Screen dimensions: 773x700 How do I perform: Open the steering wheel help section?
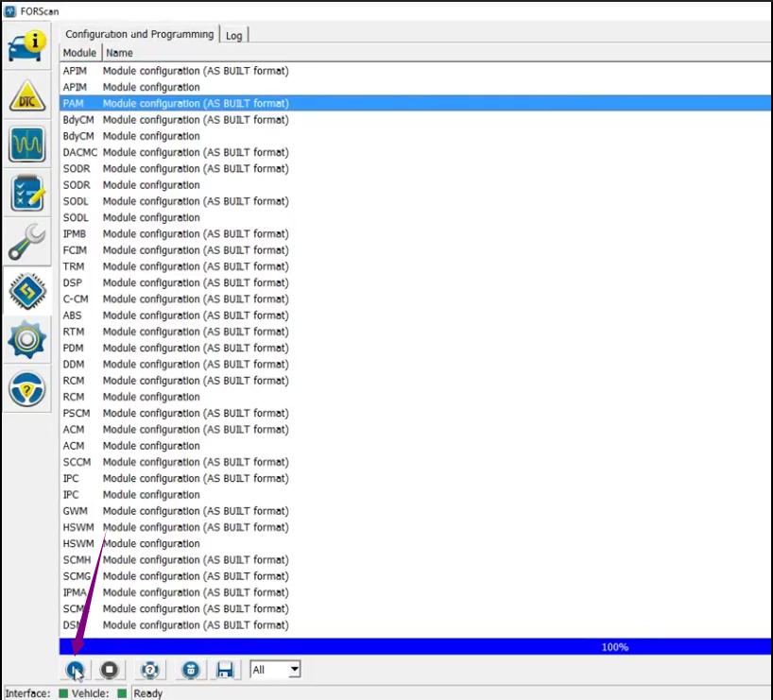click(x=27, y=389)
